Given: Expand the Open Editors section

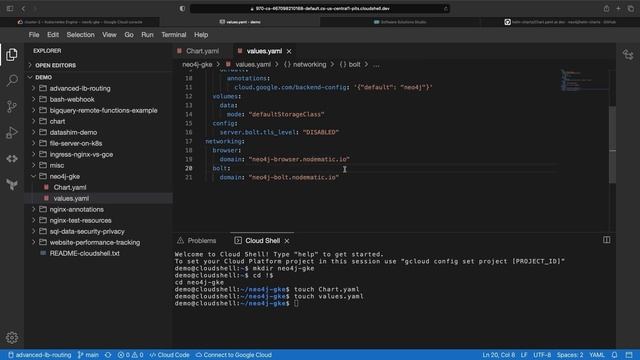Looking at the screenshot, I should pos(55,65).
